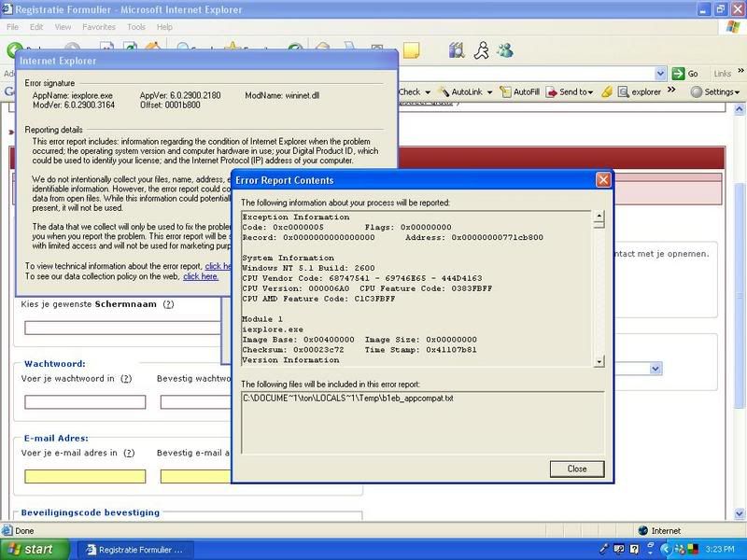Expand the address bar dropdown arrow
747x560 pixels.
(x=660, y=74)
